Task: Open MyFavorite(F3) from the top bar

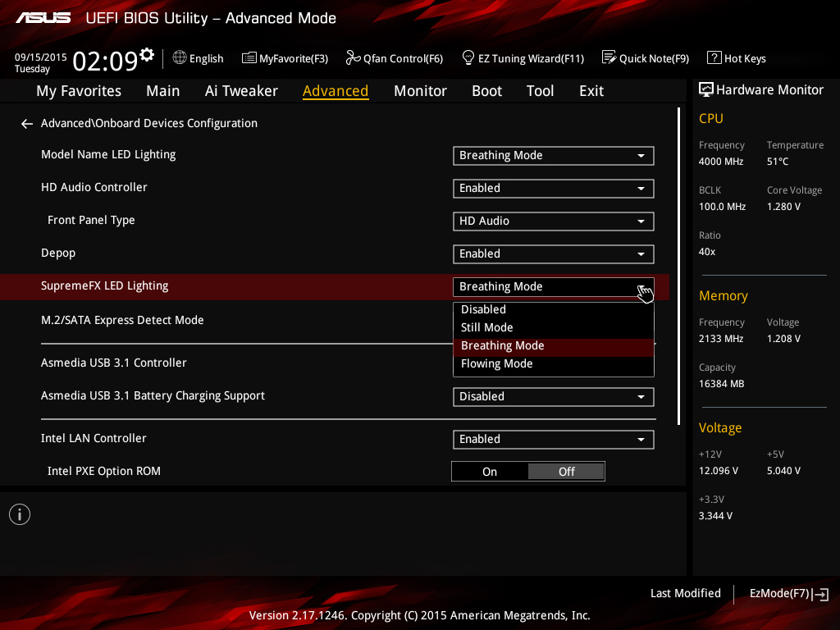Action: tap(249, 58)
